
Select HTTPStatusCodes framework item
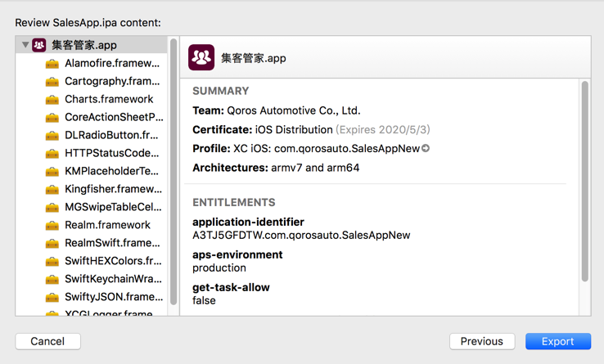pos(112,154)
